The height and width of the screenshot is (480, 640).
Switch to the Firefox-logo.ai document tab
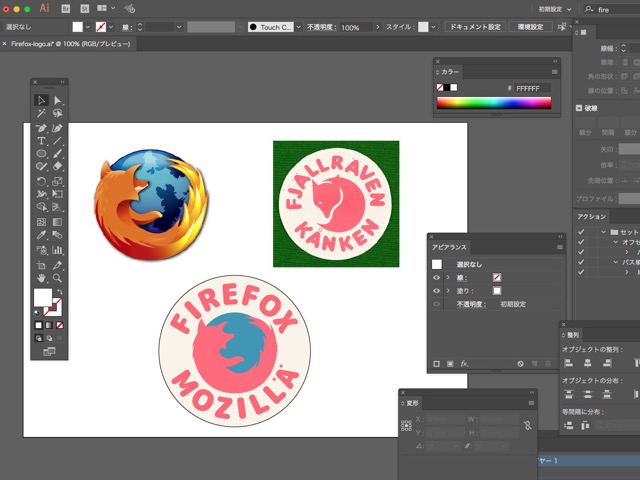coord(70,44)
